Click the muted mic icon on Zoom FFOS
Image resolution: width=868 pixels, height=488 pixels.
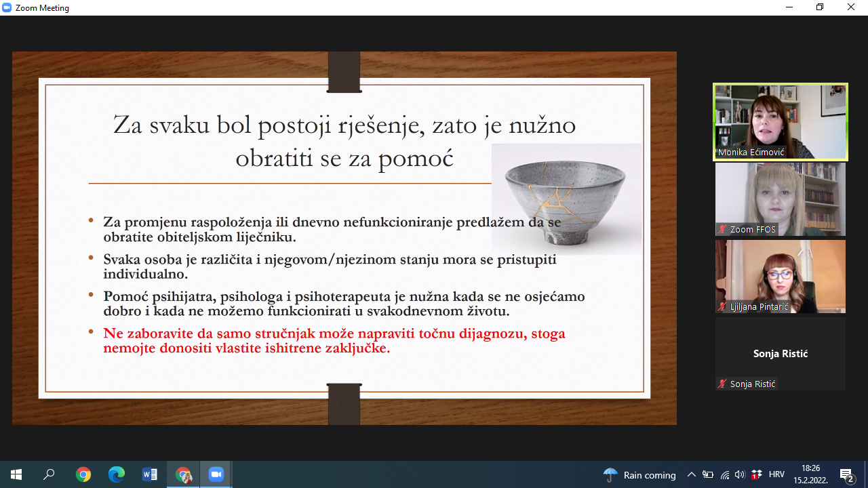click(x=723, y=230)
